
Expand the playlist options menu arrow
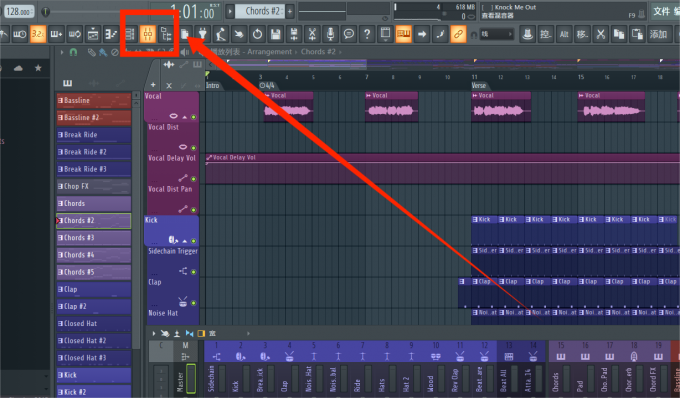click(62, 52)
